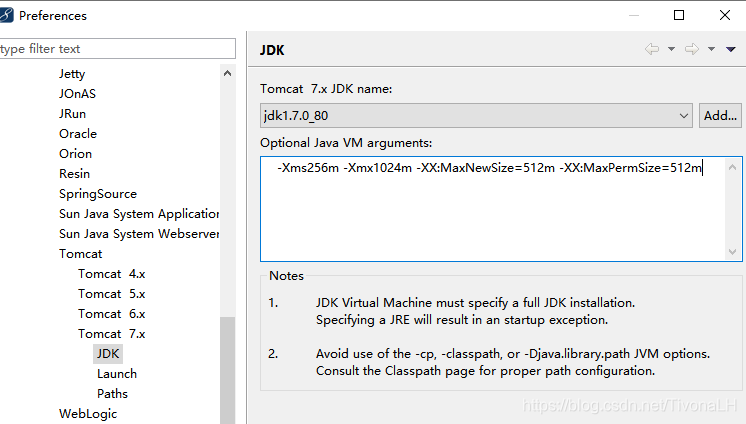Select WebLogic in the preferences tree
The height and width of the screenshot is (424, 746).
[x=88, y=414]
